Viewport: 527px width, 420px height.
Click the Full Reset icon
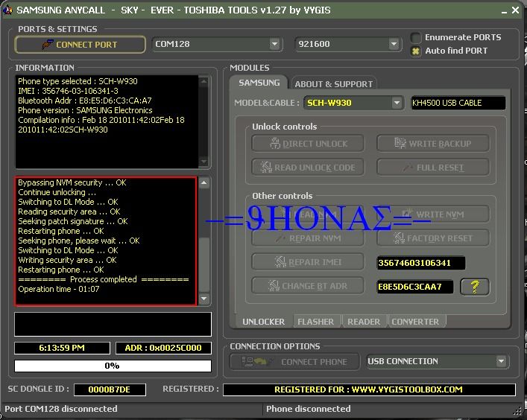click(x=407, y=168)
